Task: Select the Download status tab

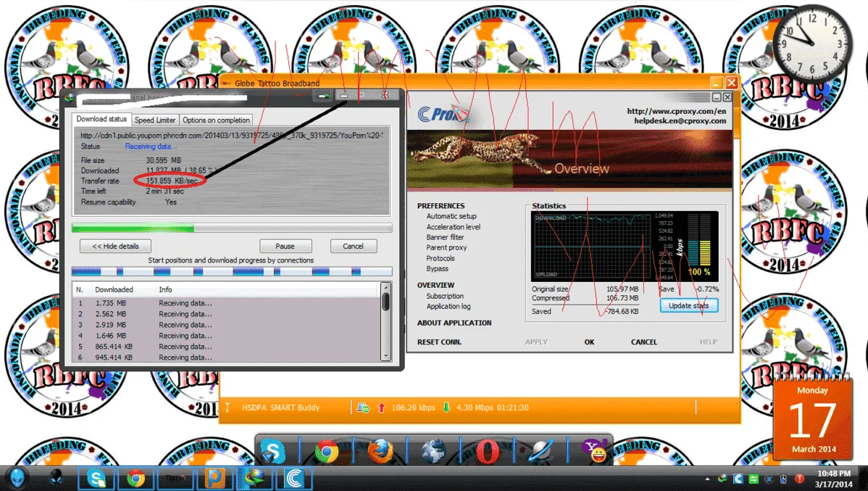Action: click(101, 119)
